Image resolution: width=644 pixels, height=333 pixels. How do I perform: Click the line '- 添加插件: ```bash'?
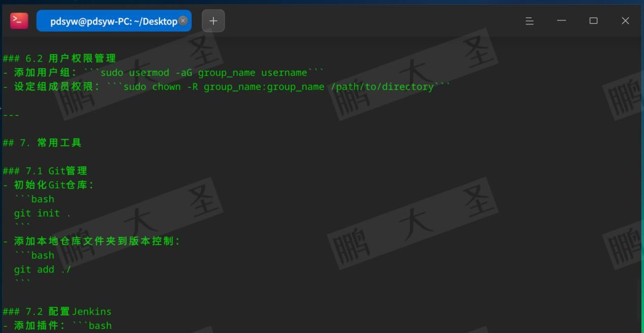pos(57,326)
